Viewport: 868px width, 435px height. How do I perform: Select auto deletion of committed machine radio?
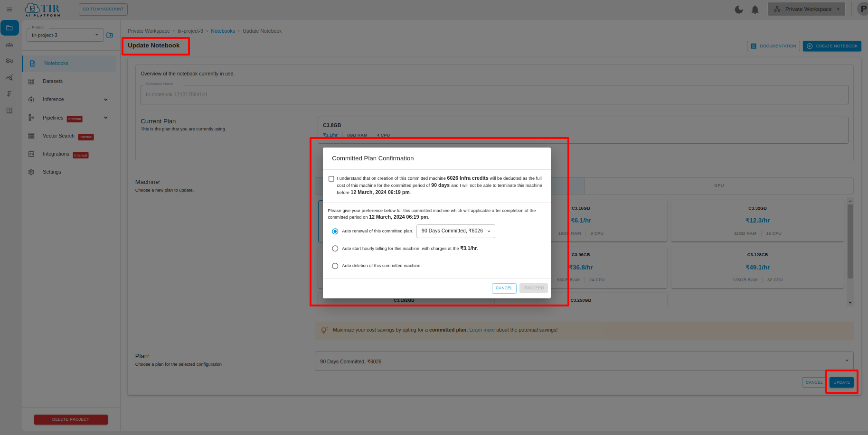pyautogui.click(x=335, y=266)
